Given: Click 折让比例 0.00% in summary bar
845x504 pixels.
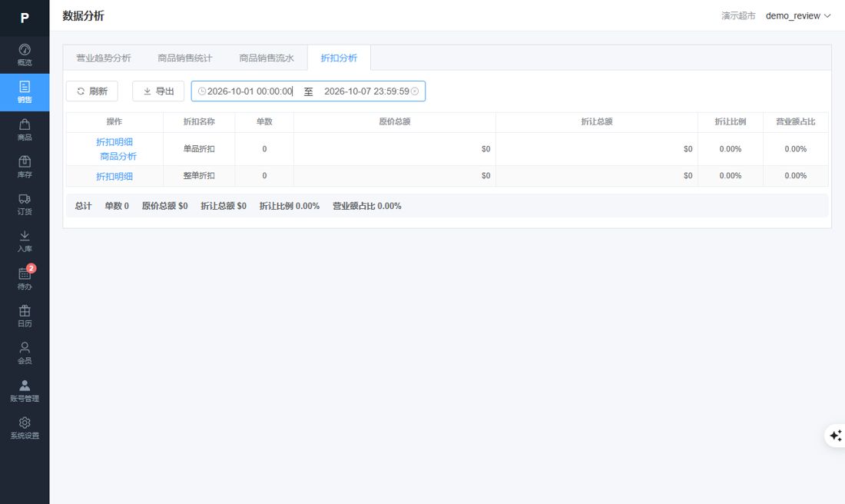Looking at the screenshot, I should [x=290, y=206].
